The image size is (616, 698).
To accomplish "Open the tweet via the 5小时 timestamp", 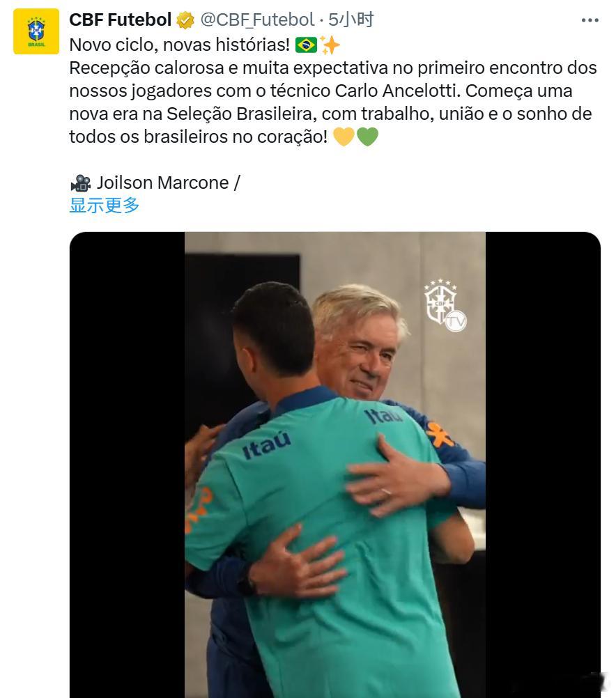I will [x=351, y=20].
